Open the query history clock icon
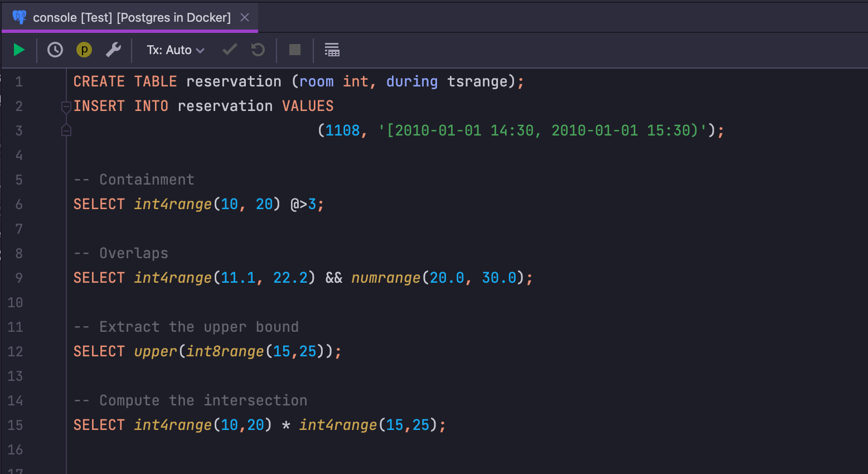The width and height of the screenshot is (868, 474). (x=55, y=50)
